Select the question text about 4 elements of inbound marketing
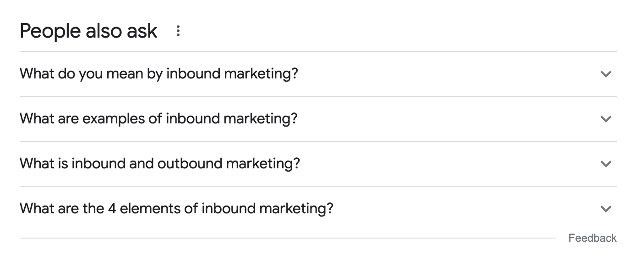This screenshot has height=267, width=644. pyautogui.click(x=176, y=209)
